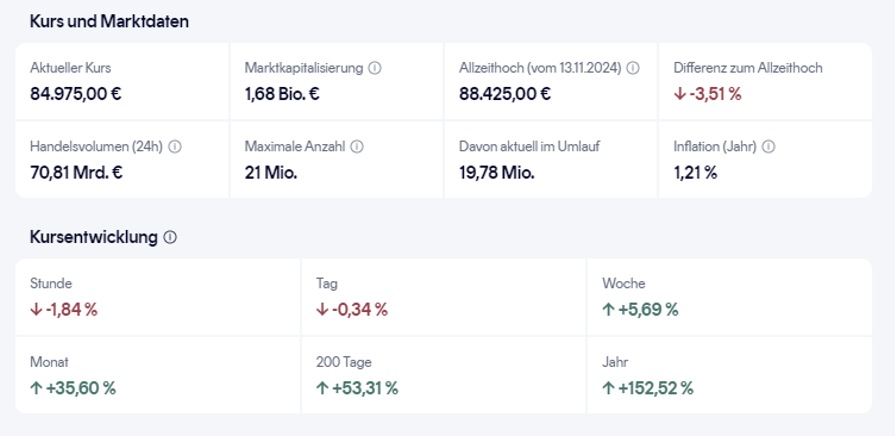
Task: Click the green up arrow for Jahr
Action: point(608,388)
